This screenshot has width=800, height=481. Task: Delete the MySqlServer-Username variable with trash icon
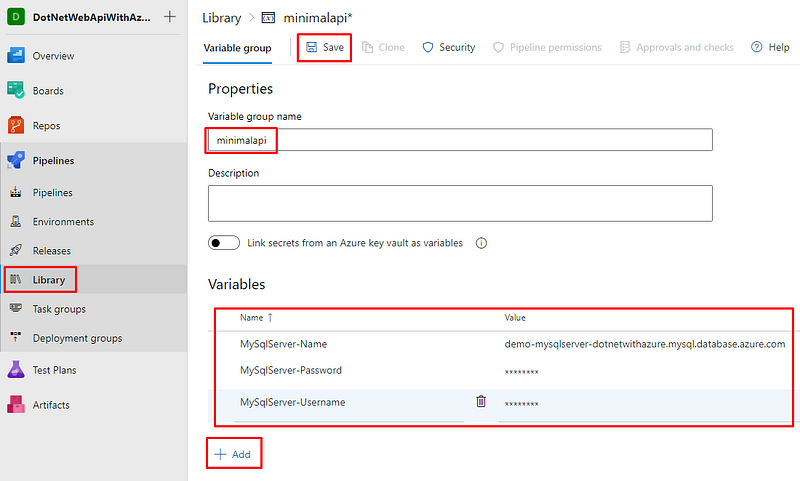pyautogui.click(x=481, y=401)
